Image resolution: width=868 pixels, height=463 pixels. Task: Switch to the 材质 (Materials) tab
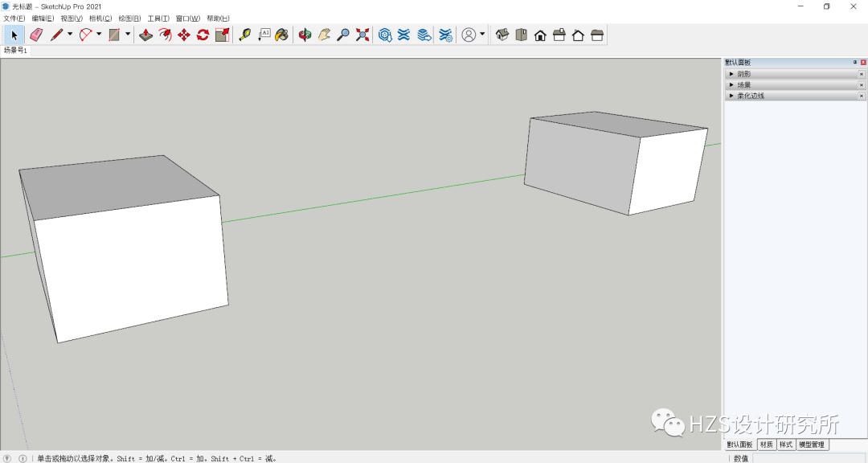coord(766,445)
